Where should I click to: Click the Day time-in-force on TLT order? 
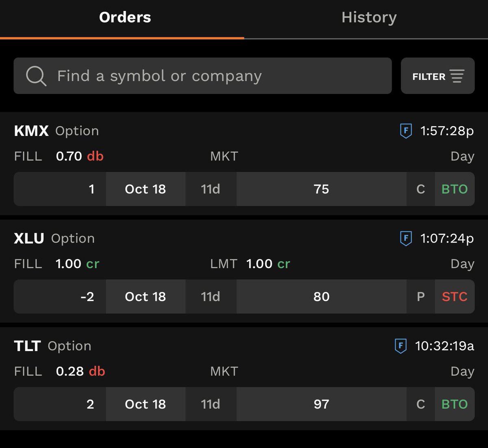462,372
